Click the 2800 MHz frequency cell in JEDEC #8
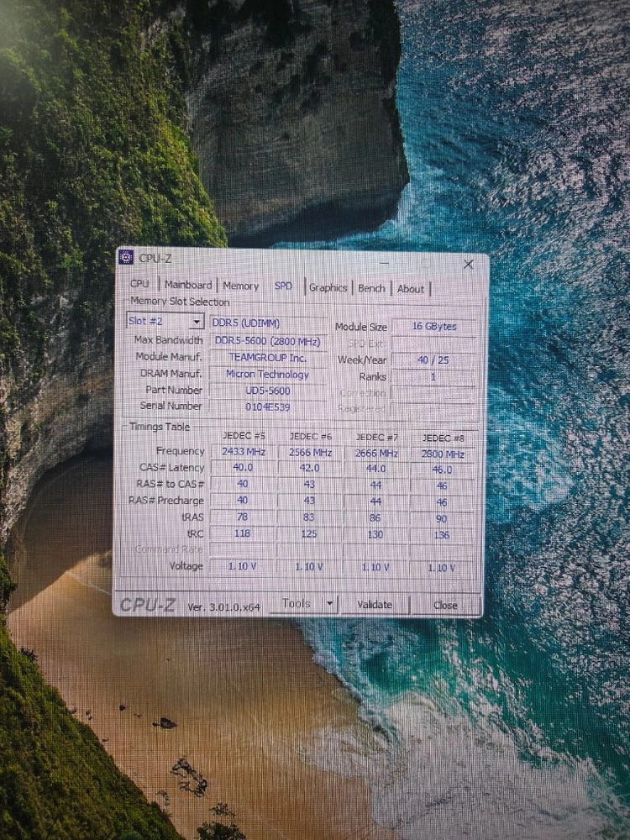The image size is (630, 840). [x=443, y=454]
